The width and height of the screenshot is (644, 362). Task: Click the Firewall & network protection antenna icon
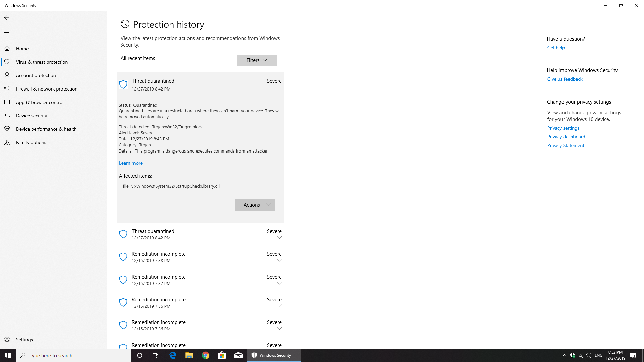[x=7, y=89]
